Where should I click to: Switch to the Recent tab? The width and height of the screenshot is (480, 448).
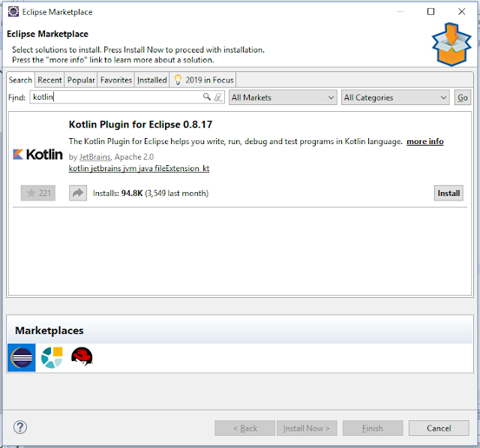point(49,80)
